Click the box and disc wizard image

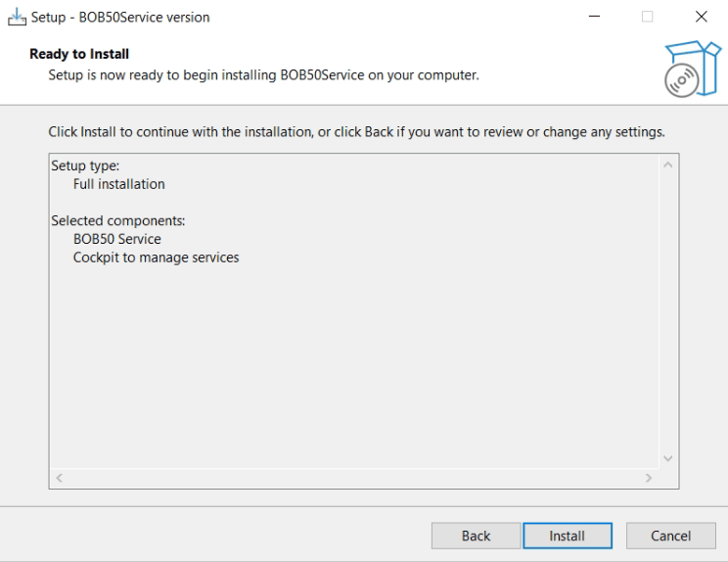tap(693, 69)
